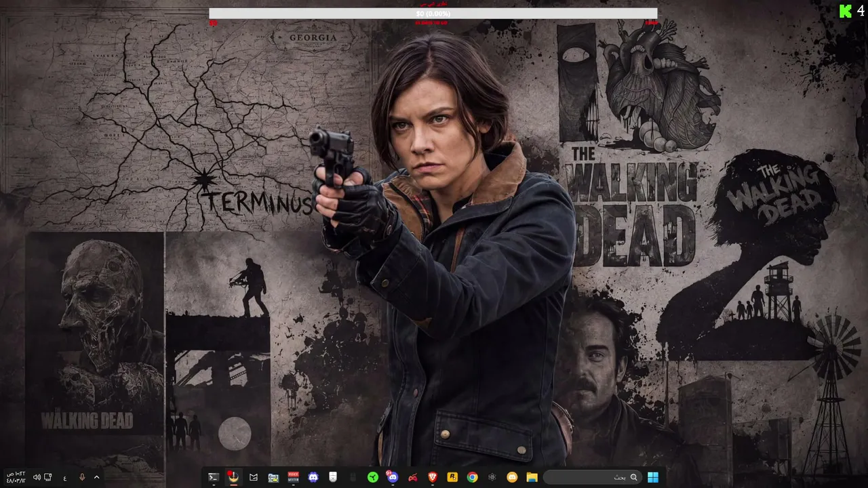Open the green three-blade Razer icon
868x488 pixels.
(373, 477)
